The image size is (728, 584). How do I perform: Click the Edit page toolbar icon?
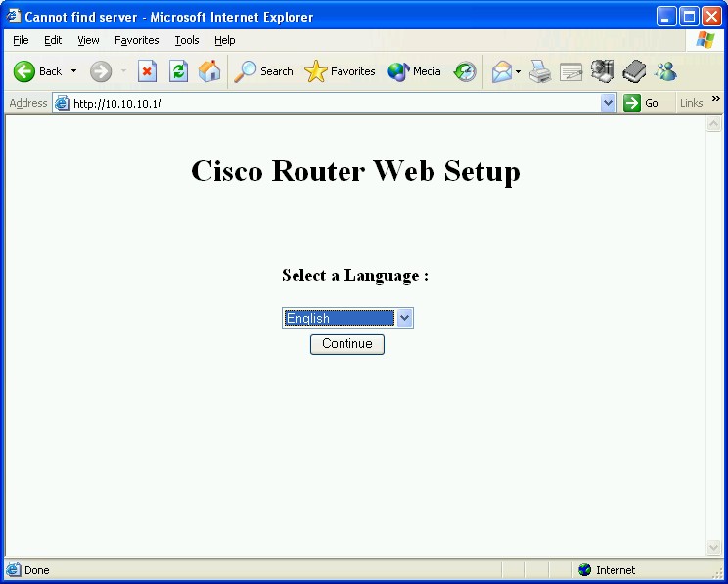point(571,72)
